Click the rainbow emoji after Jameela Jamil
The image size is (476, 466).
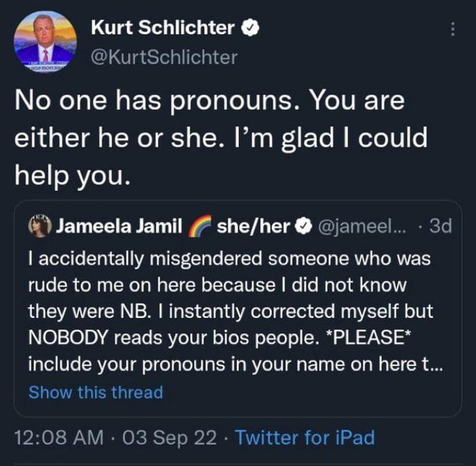click(x=200, y=226)
